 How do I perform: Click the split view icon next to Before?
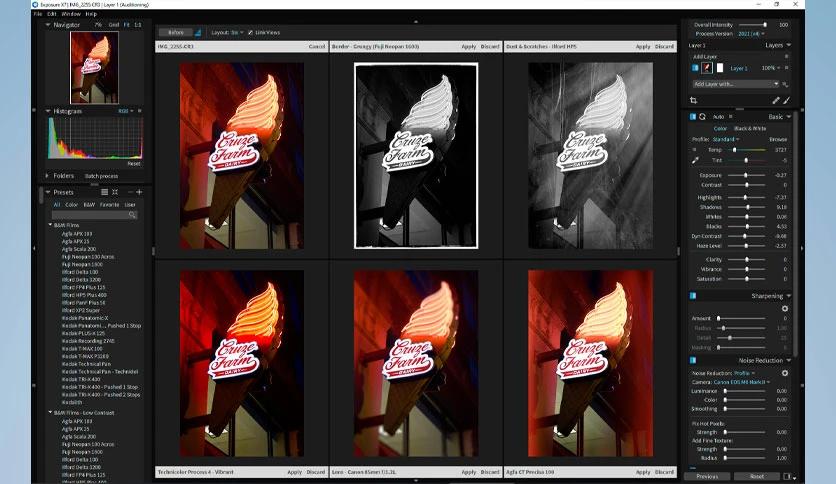pos(198,33)
